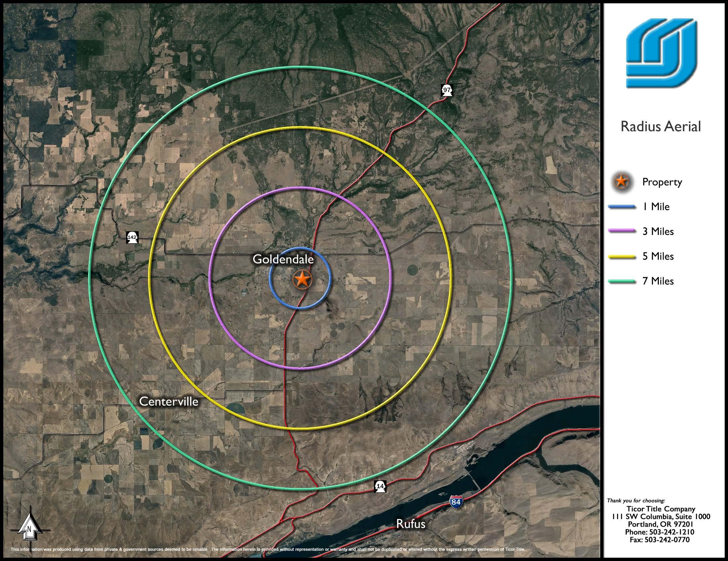This screenshot has height=561, width=728.
Task: Click the yellow 5 Miles legend line
Action: [x=622, y=256]
